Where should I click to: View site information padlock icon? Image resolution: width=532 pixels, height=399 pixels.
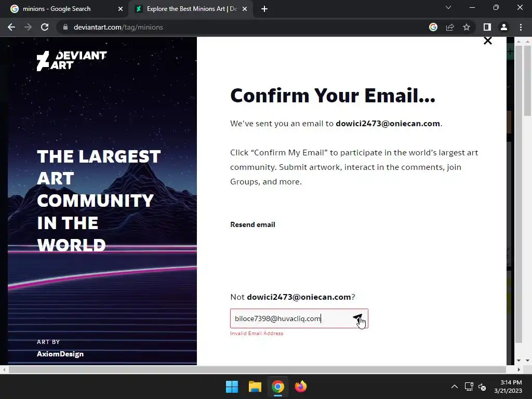click(x=65, y=27)
